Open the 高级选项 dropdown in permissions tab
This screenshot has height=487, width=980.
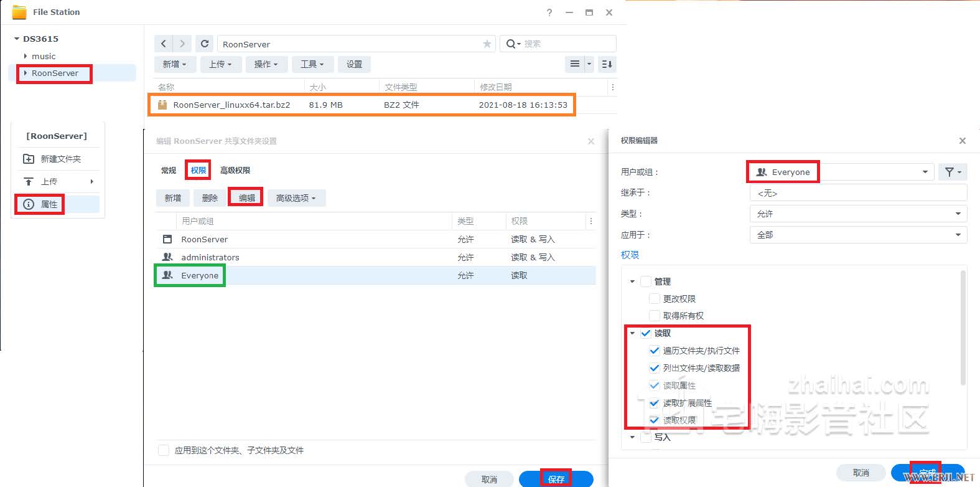[296, 198]
